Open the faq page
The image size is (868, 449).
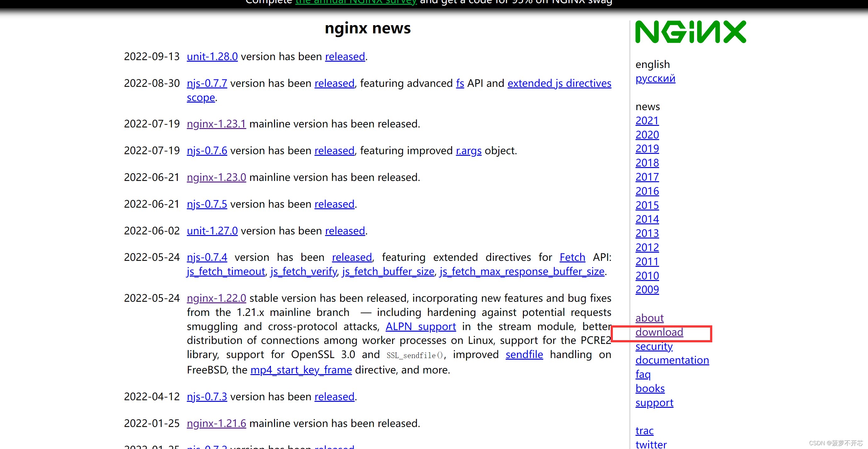tap(643, 374)
